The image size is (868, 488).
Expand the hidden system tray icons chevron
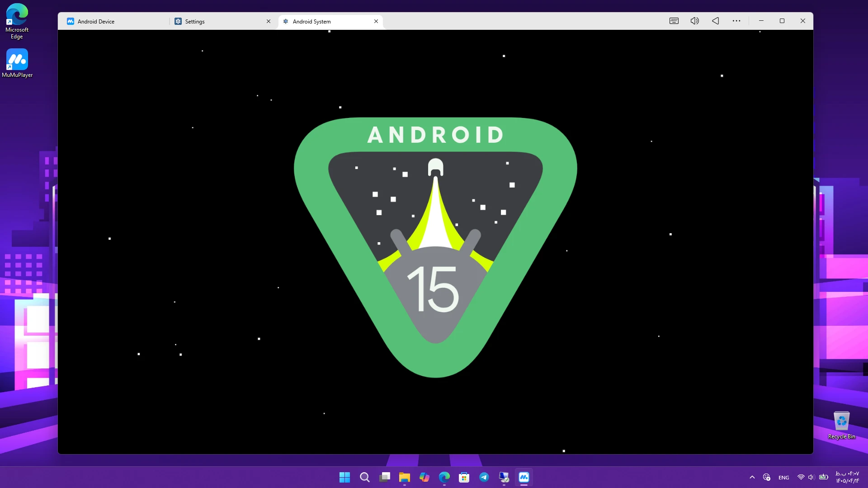click(752, 477)
